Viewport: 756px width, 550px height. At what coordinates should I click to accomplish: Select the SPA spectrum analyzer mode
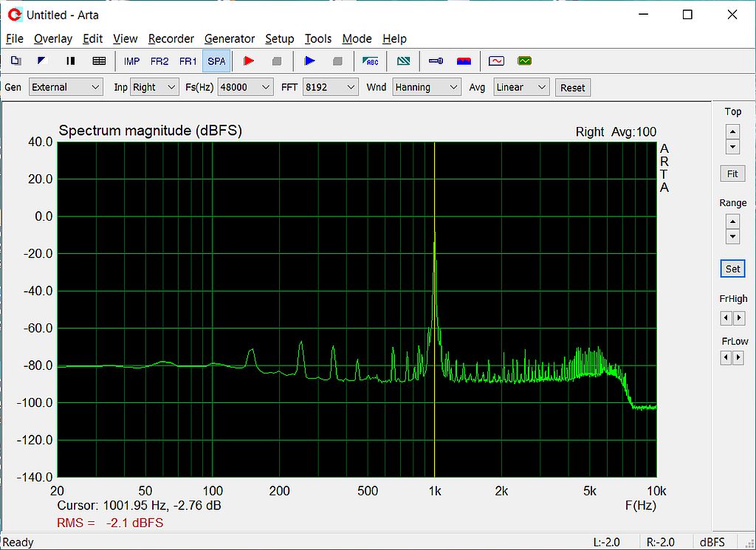pyautogui.click(x=216, y=61)
